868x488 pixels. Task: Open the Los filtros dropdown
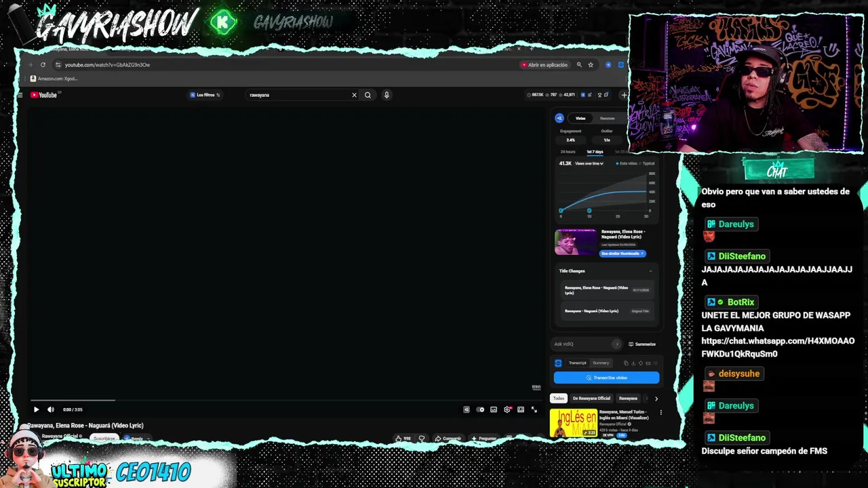pos(205,95)
